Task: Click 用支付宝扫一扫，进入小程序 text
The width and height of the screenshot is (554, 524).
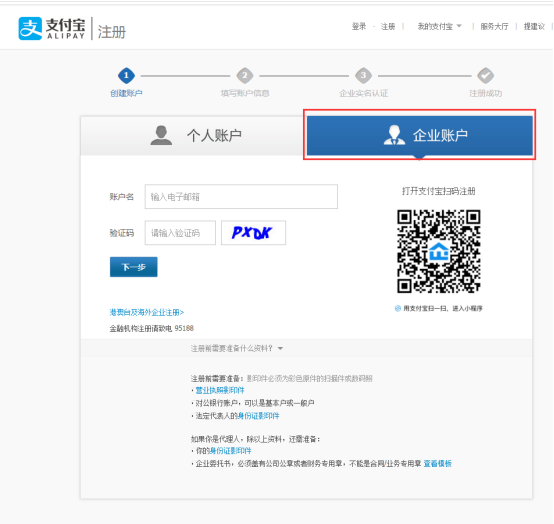Action: tap(443, 308)
